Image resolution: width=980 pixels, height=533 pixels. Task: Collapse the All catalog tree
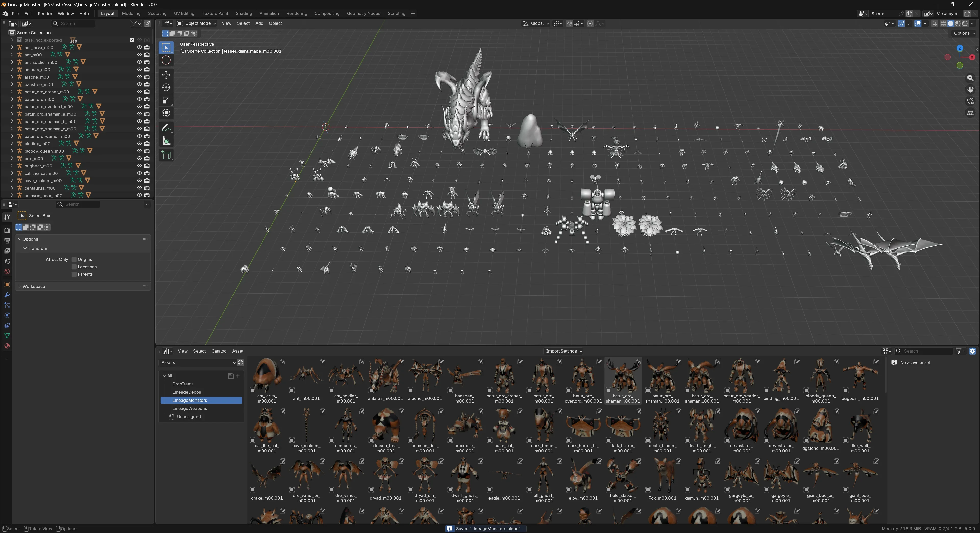(165, 376)
